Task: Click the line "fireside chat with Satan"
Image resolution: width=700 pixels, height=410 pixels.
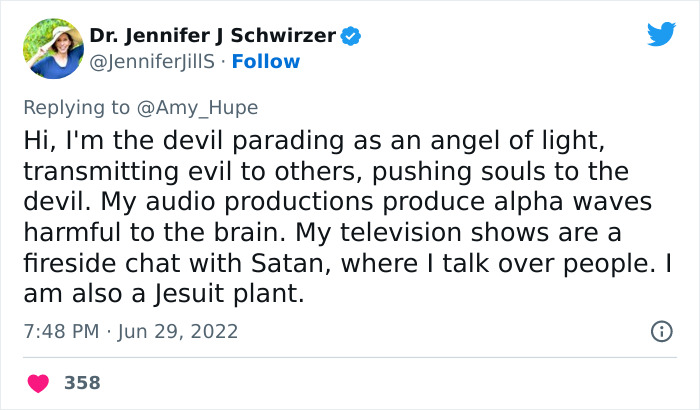Action: point(350,267)
